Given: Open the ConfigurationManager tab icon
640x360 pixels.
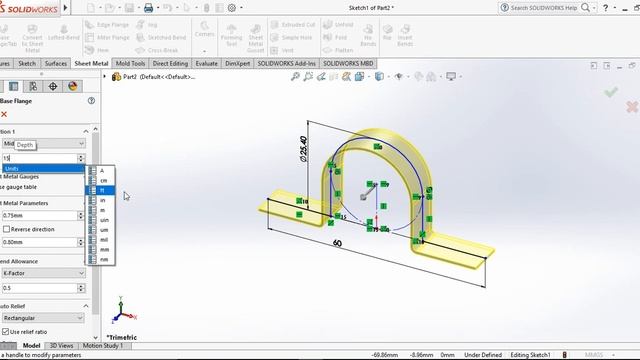Looking at the screenshot, I should (x=33, y=86).
